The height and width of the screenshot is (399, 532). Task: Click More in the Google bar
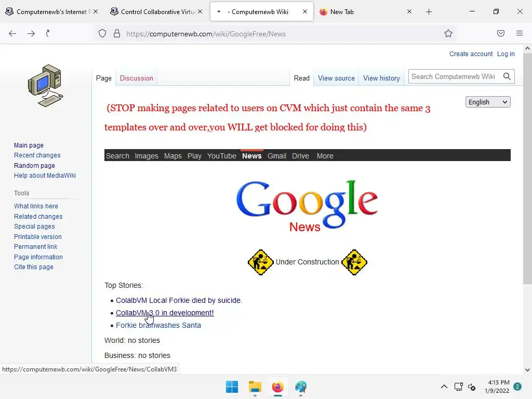[325, 156]
